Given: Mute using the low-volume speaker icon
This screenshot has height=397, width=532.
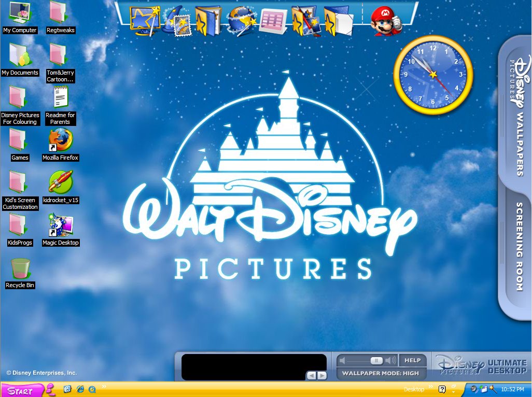Looking at the screenshot, I should [342, 360].
